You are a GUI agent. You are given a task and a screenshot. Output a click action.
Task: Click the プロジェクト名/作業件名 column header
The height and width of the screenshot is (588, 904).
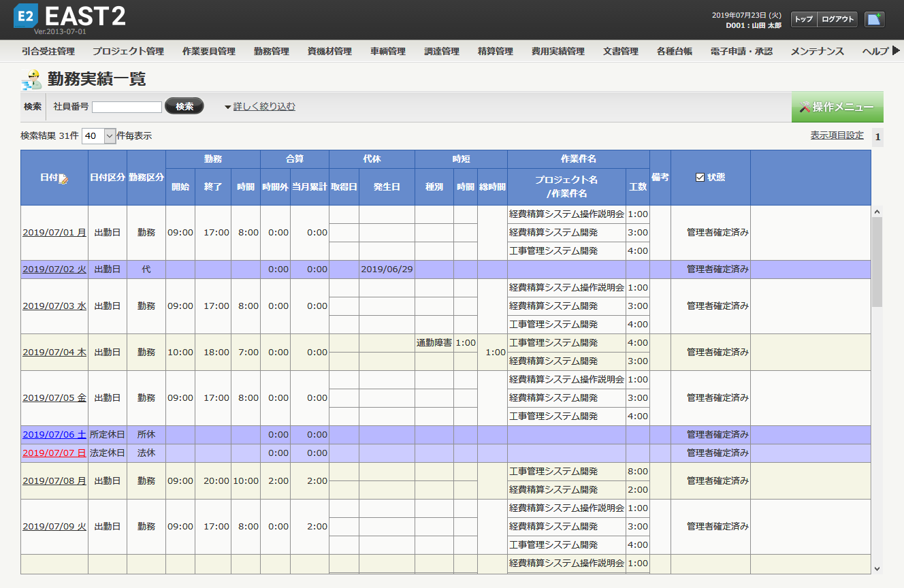566,186
